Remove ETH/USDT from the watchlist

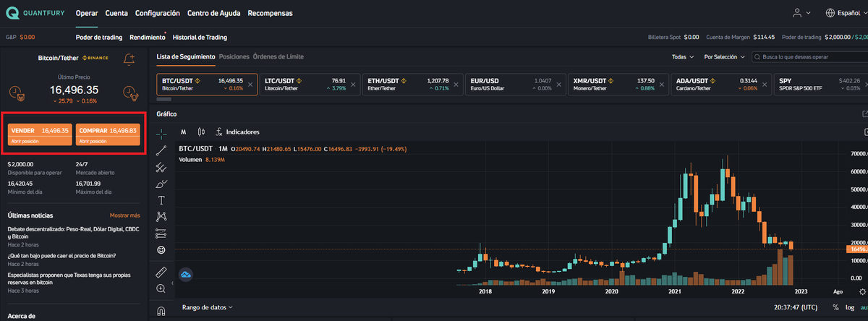[x=456, y=85]
